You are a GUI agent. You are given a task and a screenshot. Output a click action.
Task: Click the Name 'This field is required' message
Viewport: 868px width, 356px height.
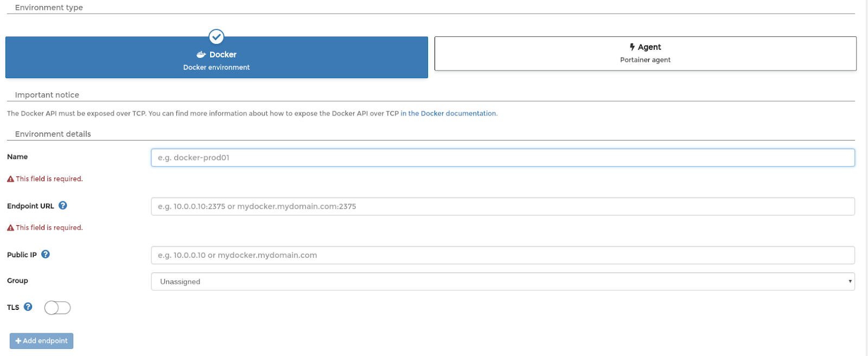(x=49, y=179)
